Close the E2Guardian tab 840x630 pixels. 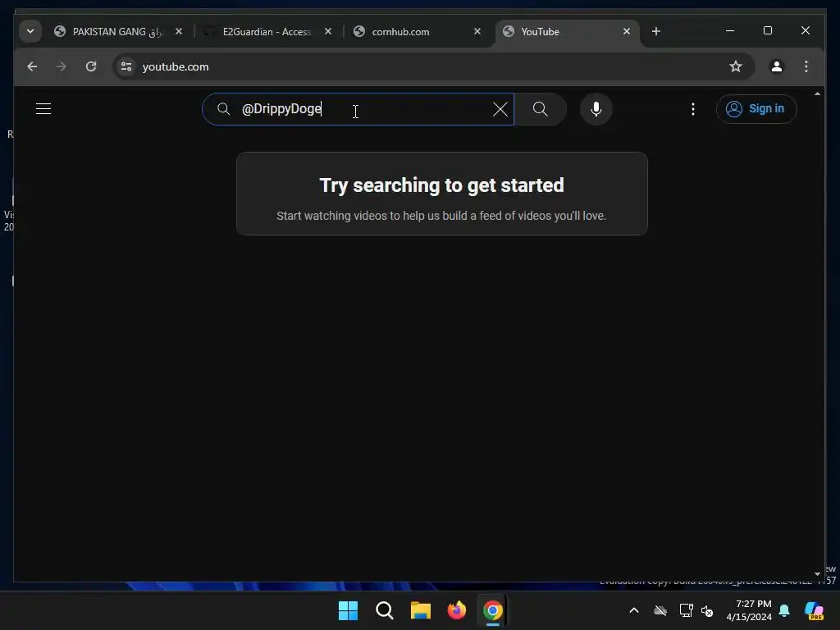(x=328, y=32)
